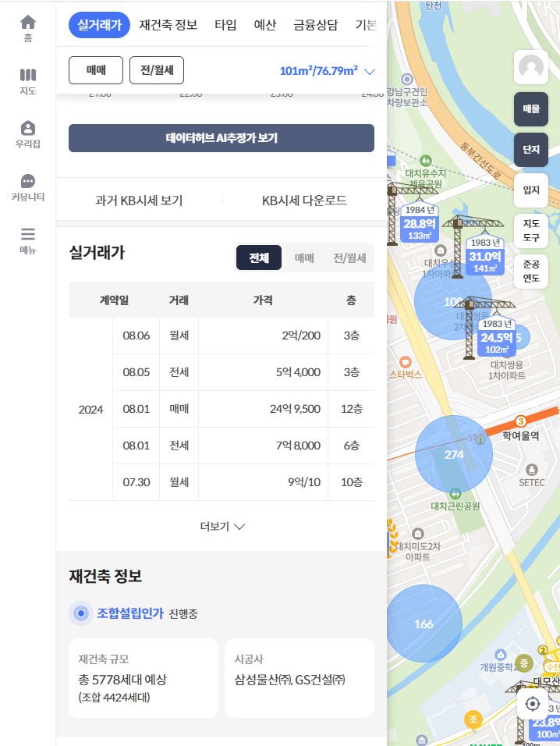The width and height of the screenshot is (560, 746).
Task: Click the 스타벅스 map marker
Action: click(405, 368)
